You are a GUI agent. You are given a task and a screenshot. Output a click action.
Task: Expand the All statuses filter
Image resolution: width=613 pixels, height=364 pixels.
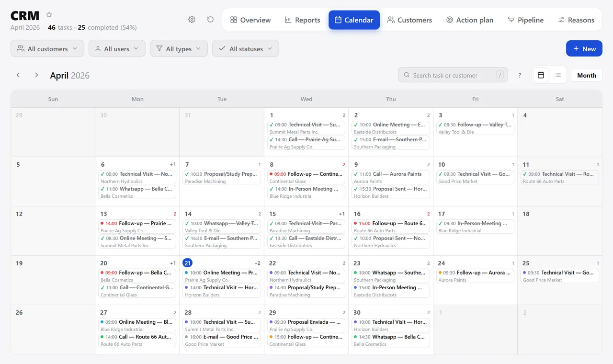pos(246,48)
